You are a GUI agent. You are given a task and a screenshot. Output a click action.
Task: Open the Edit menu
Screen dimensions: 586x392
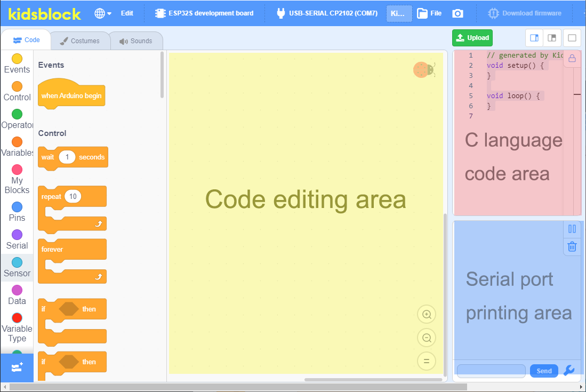[x=127, y=13]
